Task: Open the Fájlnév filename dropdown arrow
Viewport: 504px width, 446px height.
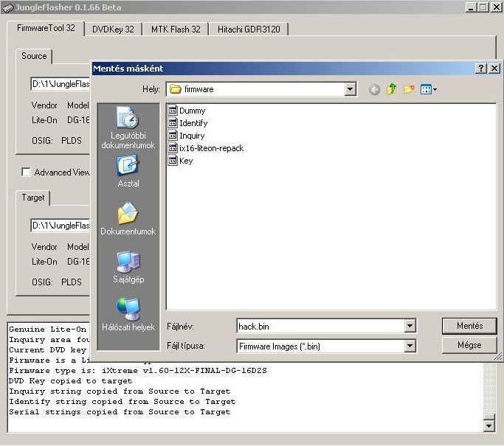Action: coord(410,326)
